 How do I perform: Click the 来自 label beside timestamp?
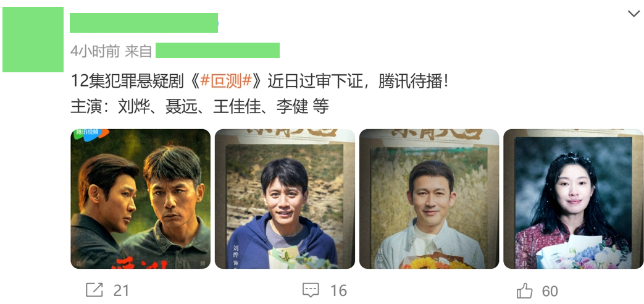pyautogui.click(x=138, y=51)
